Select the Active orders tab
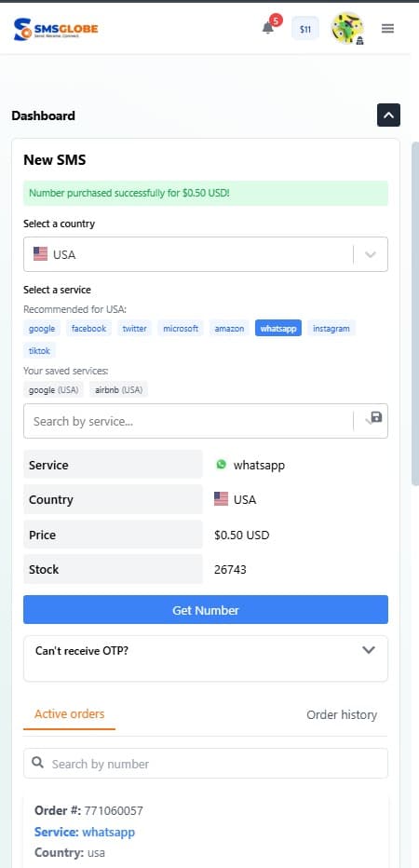 [x=69, y=714]
